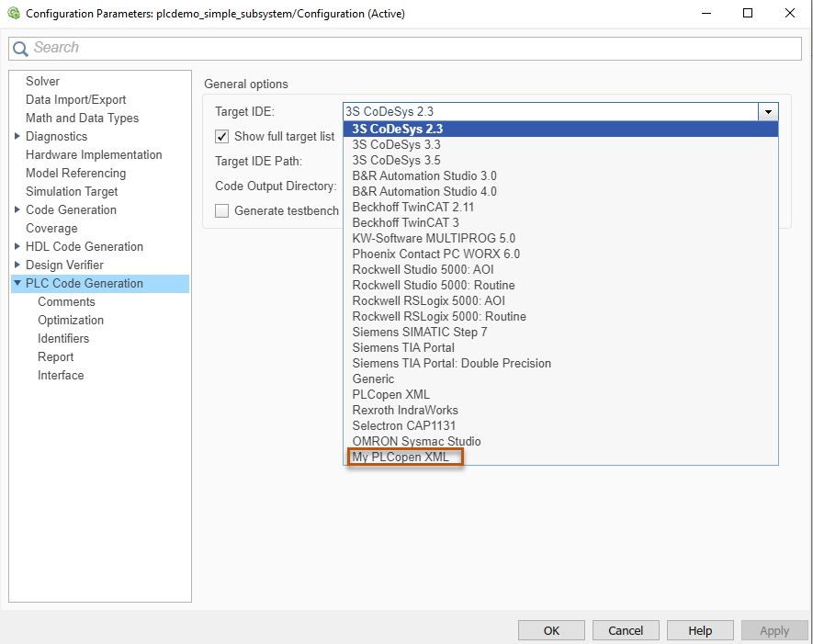Open Data Import/Export pane
Image resolution: width=813 pixels, height=644 pixels.
click(x=75, y=99)
